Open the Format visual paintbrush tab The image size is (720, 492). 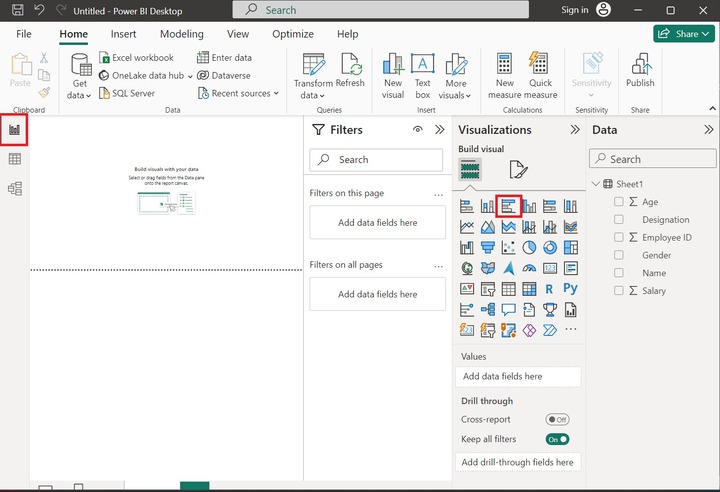517,169
